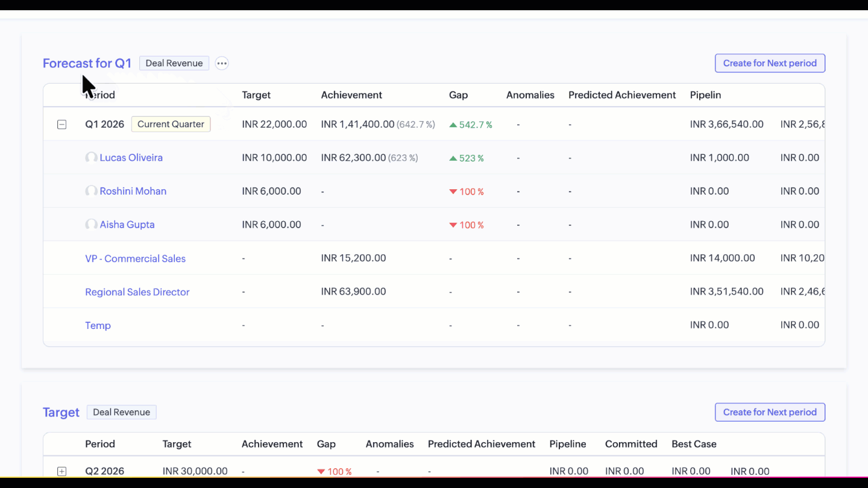
Task: Click the Deal Revenue tag beside Forecast for Q1
Action: coord(174,63)
